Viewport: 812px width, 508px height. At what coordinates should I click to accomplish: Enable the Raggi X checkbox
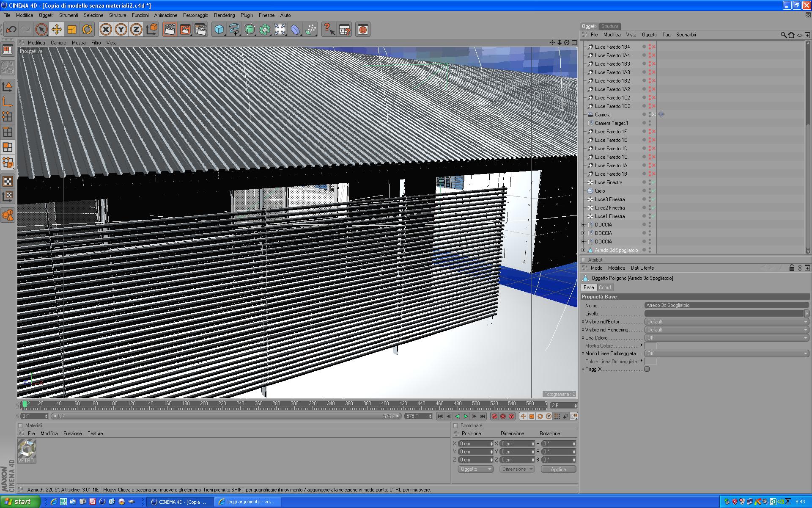coord(647,369)
